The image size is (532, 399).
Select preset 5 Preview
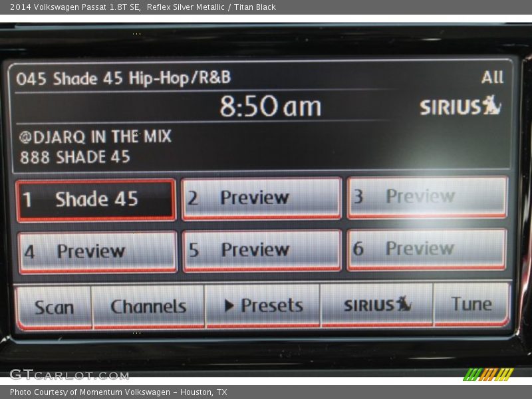point(262,251)
